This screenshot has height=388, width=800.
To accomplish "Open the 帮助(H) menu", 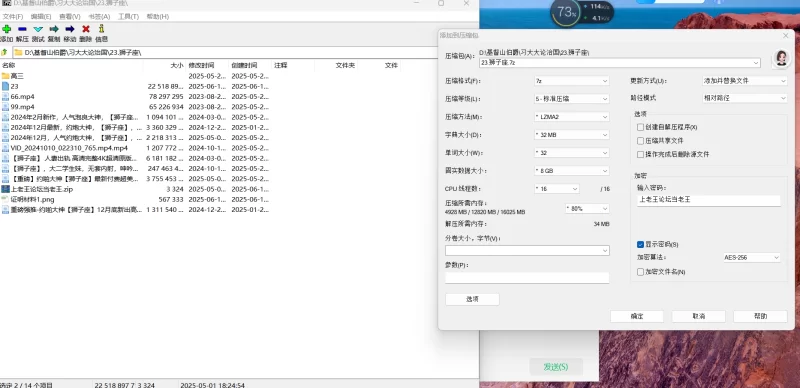I will pyautogui.click(x=157, y=16).
